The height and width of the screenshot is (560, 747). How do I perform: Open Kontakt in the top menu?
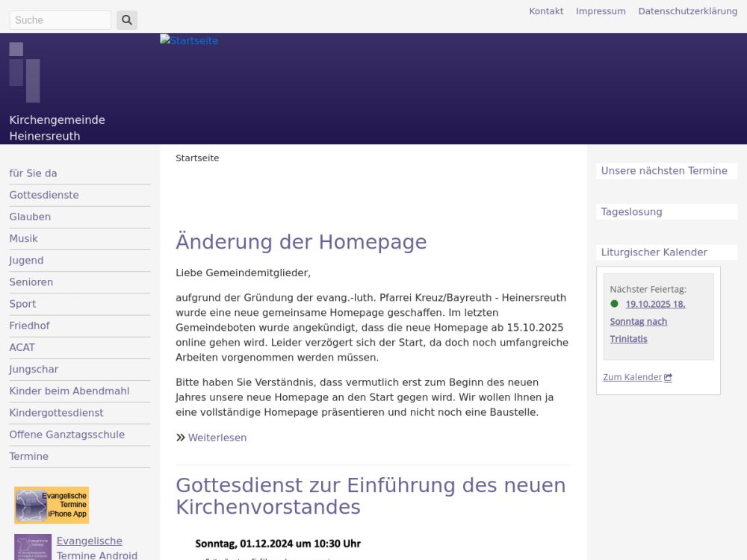546,11
